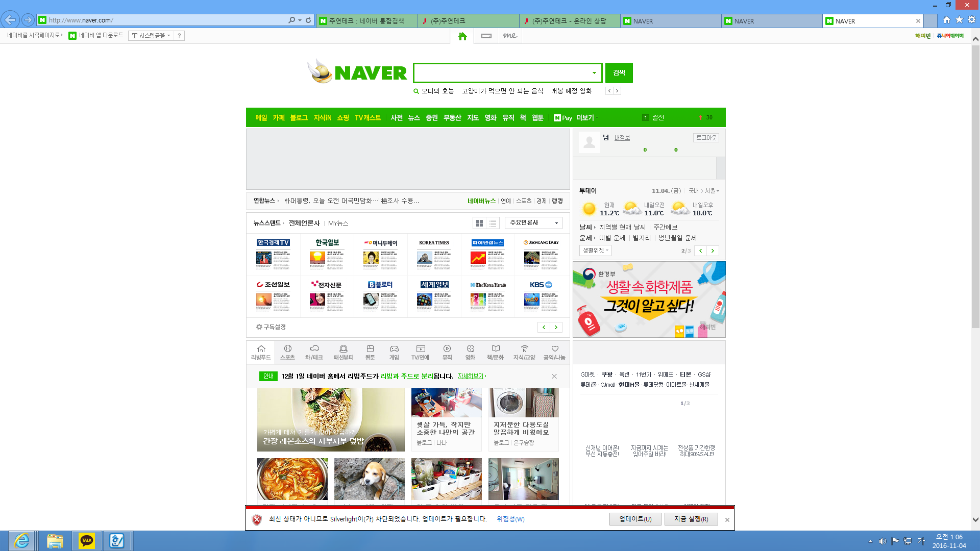The height and width of the screenshot is (551, 980).
Task: Open the 위험성(W) link
Action: pyautogui.click(x=510, y=519)
